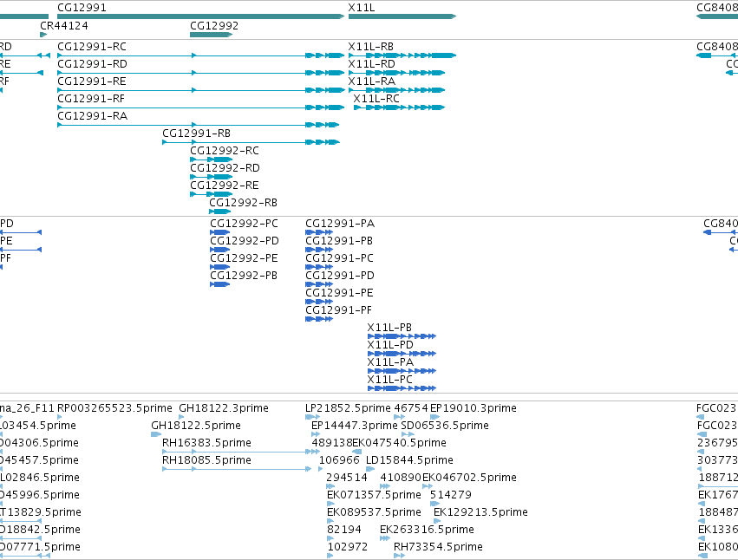
Task: Select the RH16383.5prime EST label
Action: (207, 443)
